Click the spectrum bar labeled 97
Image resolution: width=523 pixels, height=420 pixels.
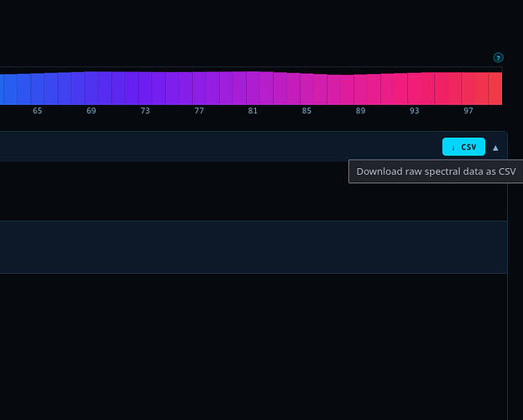tap(468, 89)
